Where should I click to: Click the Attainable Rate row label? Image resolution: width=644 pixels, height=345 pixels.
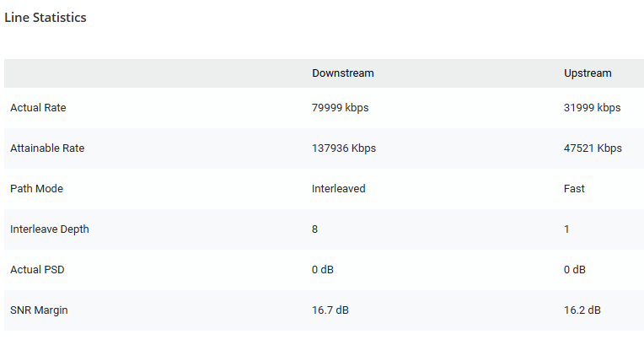[x=47, y=148]
